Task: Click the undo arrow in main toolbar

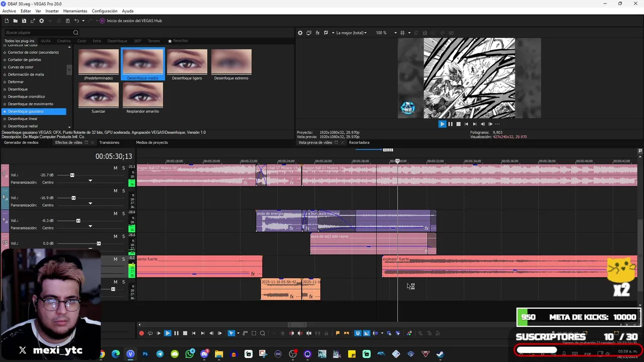Action: (x=76, y=21)
